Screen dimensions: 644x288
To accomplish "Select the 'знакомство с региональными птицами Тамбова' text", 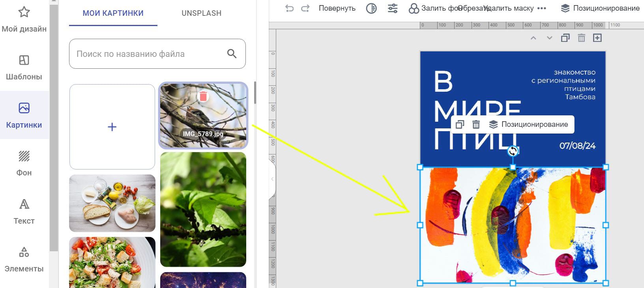I will click(x=563, y=85).
